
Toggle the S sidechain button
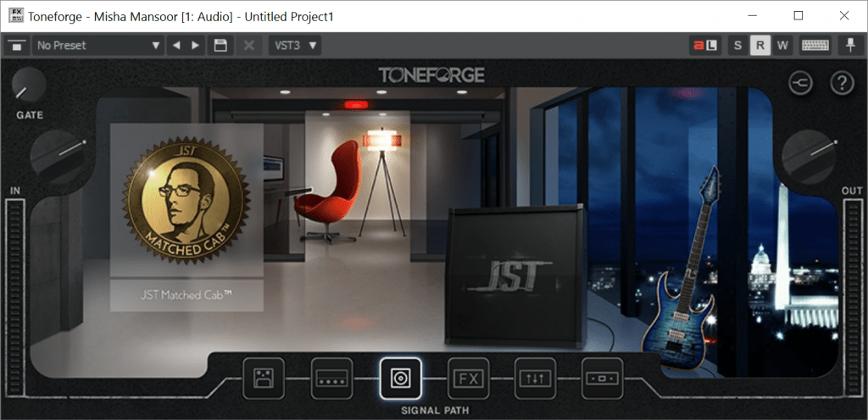(x=737, y=46)
